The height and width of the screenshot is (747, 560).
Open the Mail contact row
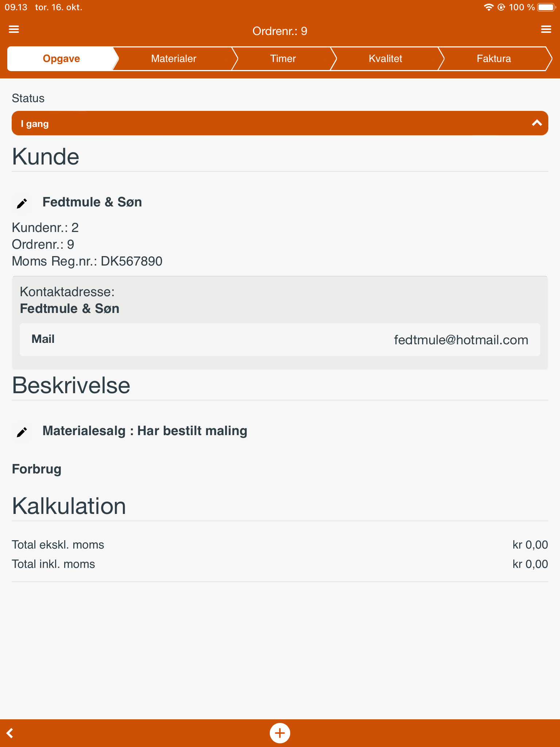pos(280,340)
